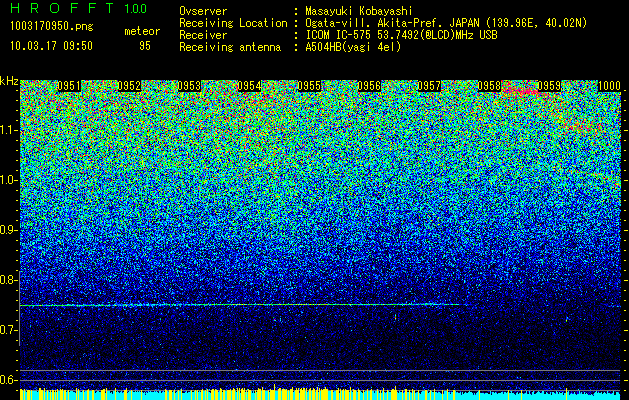
Task: Select the filename 1003170950.png
Action: [x=52, y=27]
